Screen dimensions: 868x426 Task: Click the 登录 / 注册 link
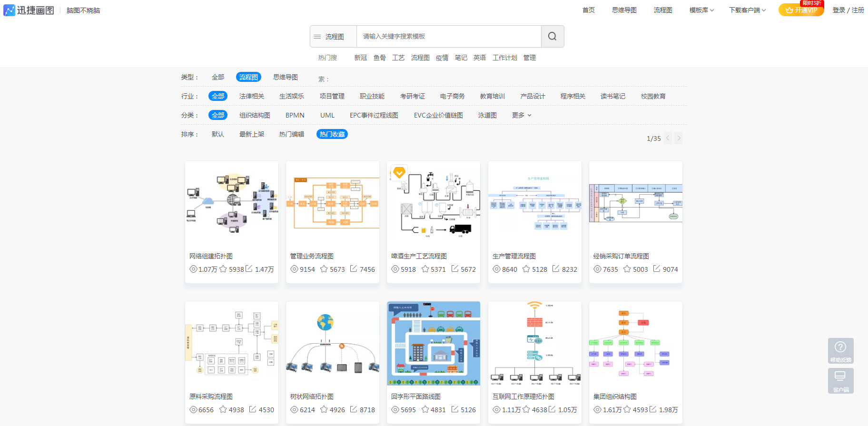pos(848,10)
